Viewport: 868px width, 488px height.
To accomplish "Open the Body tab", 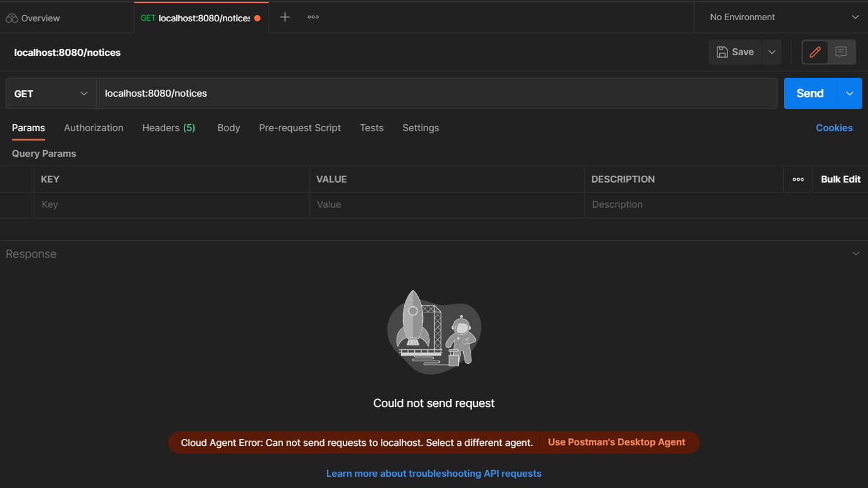I will tap(228, 127).
